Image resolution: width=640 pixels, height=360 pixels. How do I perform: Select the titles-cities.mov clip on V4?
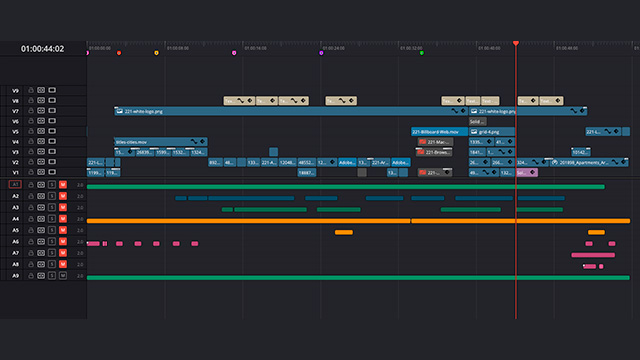161,142
